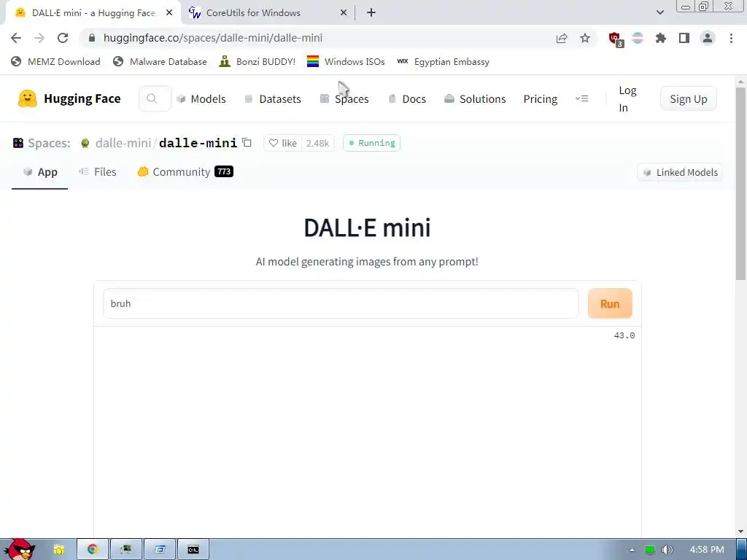Click the prompt input containing bruh
747x560 pixels.
[x=341, y=303]
